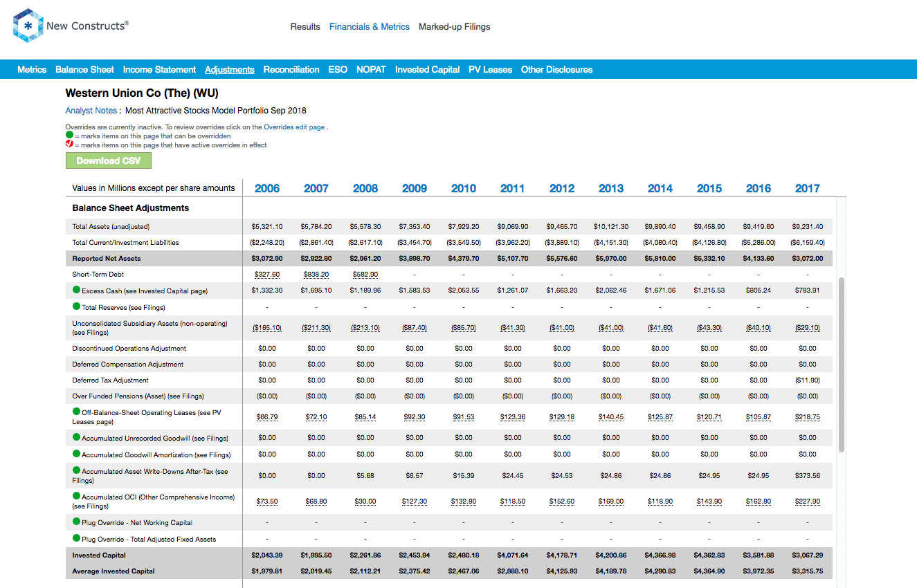Click Accumulated OCI 2017 value $227.90
This screenshot has height=588, width=917.
click(808, 502)
